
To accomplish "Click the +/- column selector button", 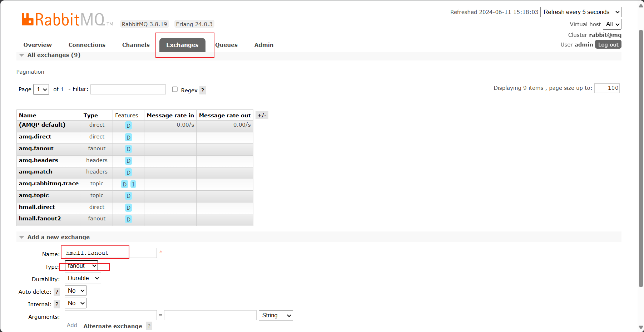I will (262, 115).
